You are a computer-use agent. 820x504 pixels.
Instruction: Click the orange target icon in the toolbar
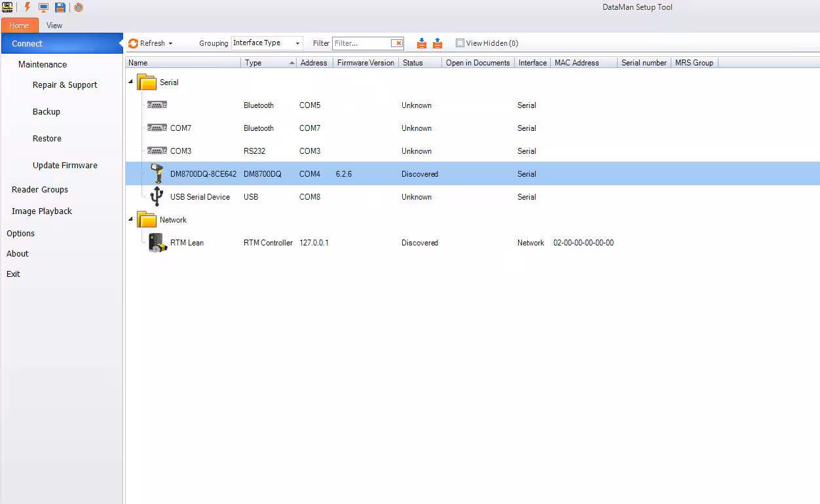(x=79, y=7)
